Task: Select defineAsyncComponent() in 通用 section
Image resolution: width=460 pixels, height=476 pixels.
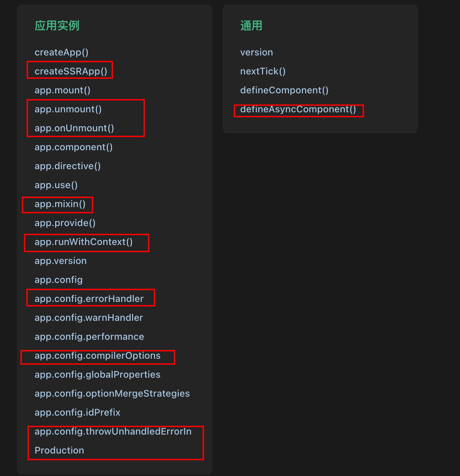Action: click(x=298, y=109)
